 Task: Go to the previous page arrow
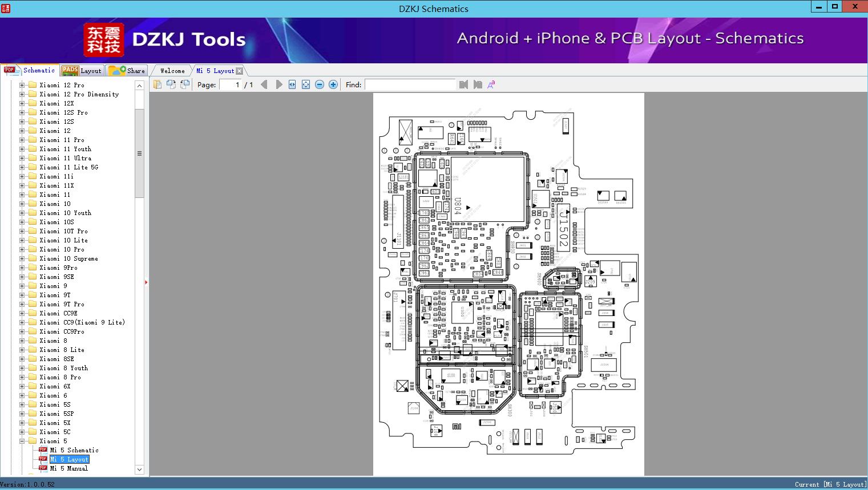pos(264,84)
